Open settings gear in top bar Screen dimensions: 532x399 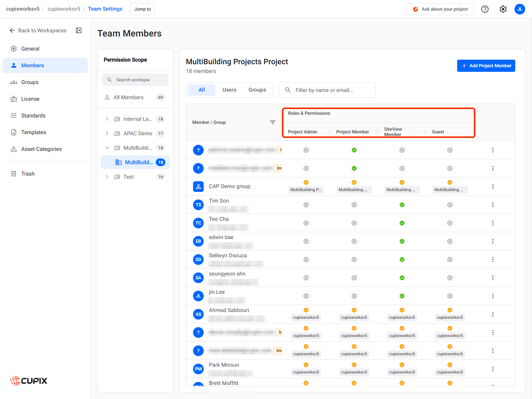tap(503, 9)
